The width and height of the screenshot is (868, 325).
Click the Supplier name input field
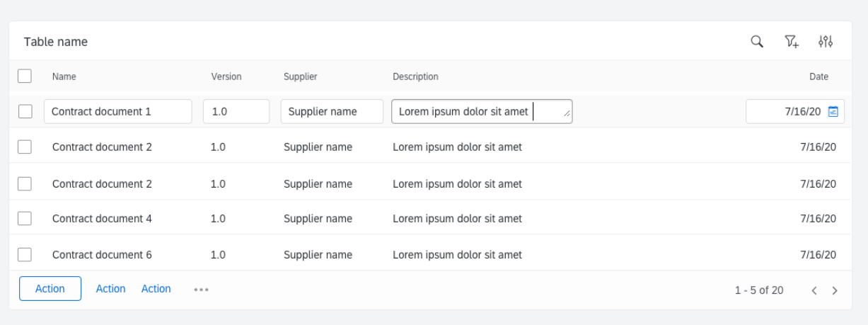[x=331, y=111]
